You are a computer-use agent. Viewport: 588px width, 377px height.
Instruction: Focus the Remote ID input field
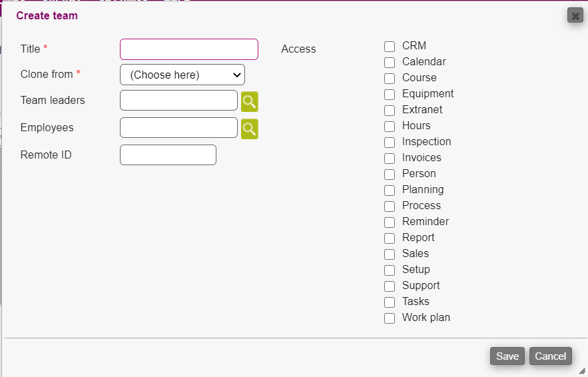pos(168,155)
